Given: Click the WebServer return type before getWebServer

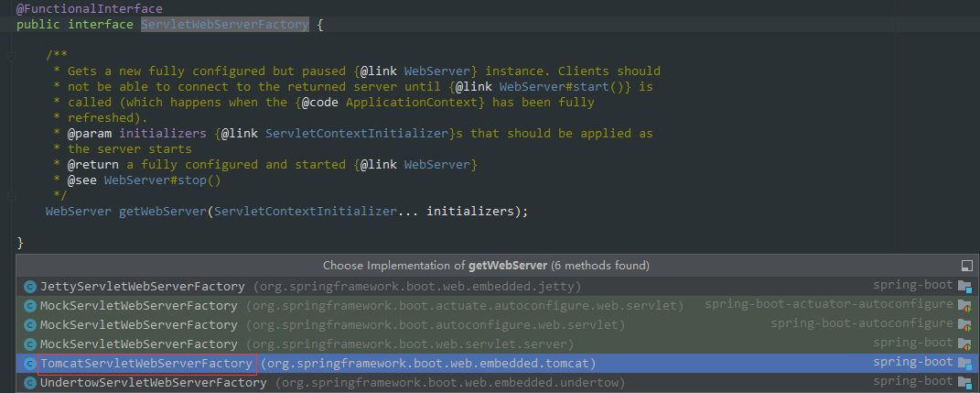Looking at the screenshot, I should click(79, 212).
